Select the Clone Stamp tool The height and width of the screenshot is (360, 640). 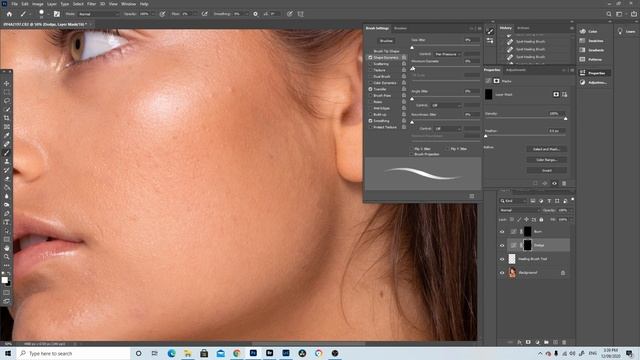[x=7, y=161]
